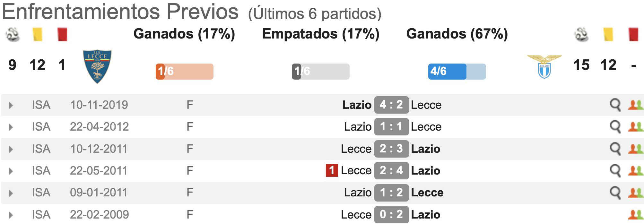
Task: Open the 4 : 2 Lazio-Lecce score
Action: coord(391,105)
